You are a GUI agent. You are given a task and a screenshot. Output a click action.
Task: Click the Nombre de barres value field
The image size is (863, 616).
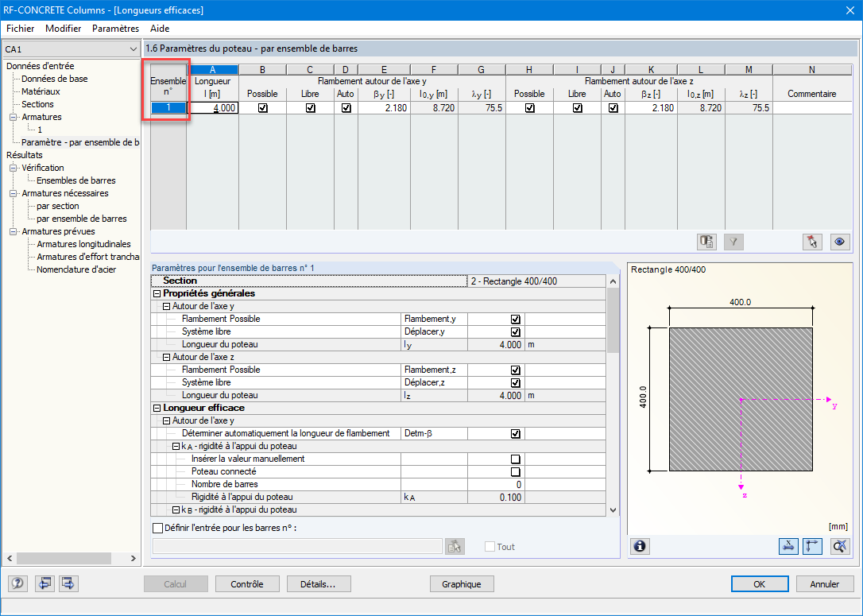[x=495, y=484]
